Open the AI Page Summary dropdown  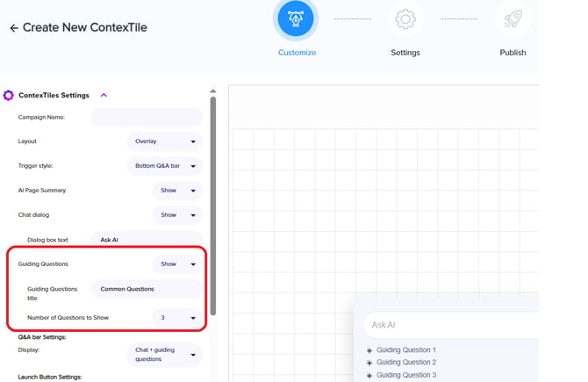[x=177, y=191]
